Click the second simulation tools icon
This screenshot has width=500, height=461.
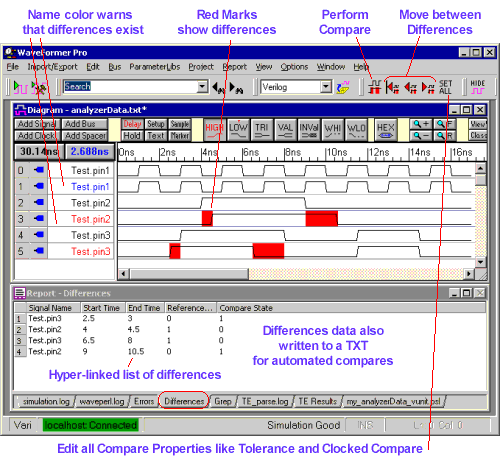pos(39,87)
